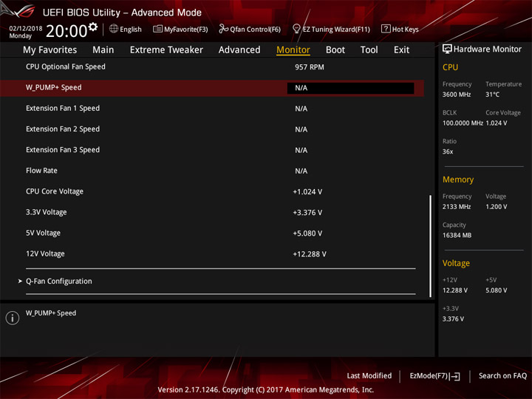Click the globe language icon
532x399 pixels.
click(x=114, y=29)
